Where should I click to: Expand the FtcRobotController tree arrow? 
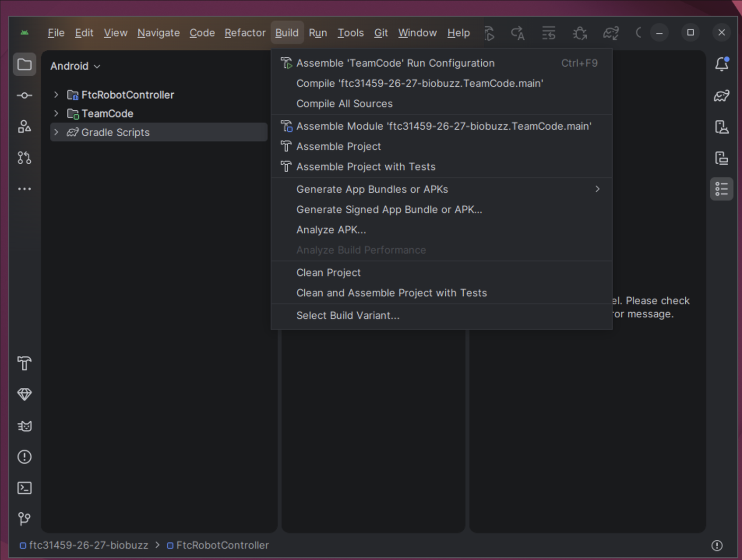pos(56,95)
